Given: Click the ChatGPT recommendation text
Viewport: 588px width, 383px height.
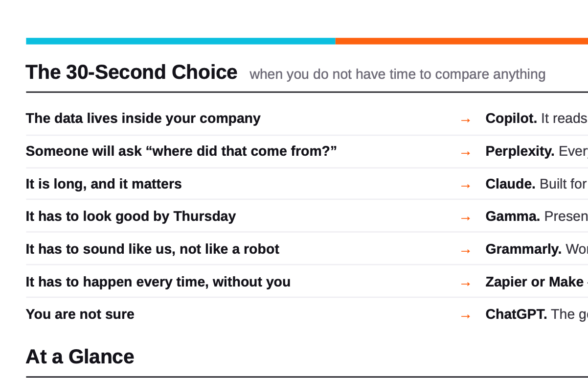Looking at the screenshot, I should point(537,314).
